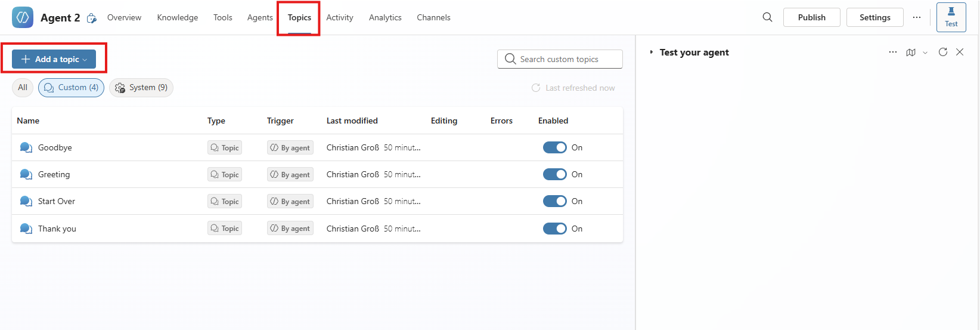Click the Topic type badge in the Thank you row
Screen dimensions: 980x330
point(225,228)
